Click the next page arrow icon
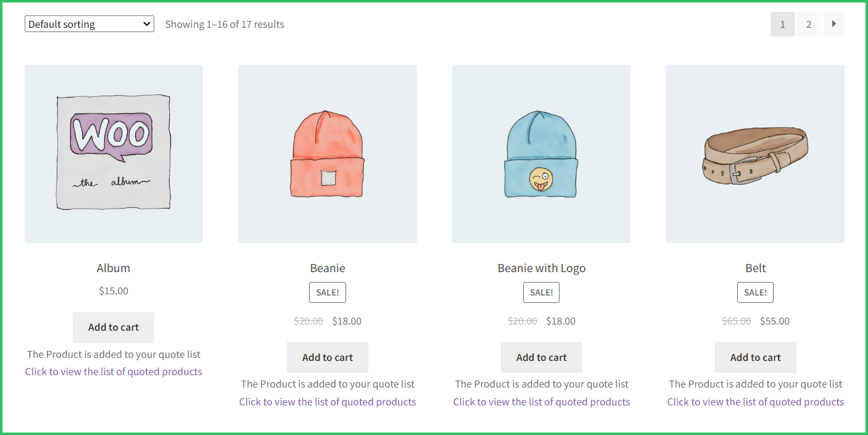 [833, 24]
